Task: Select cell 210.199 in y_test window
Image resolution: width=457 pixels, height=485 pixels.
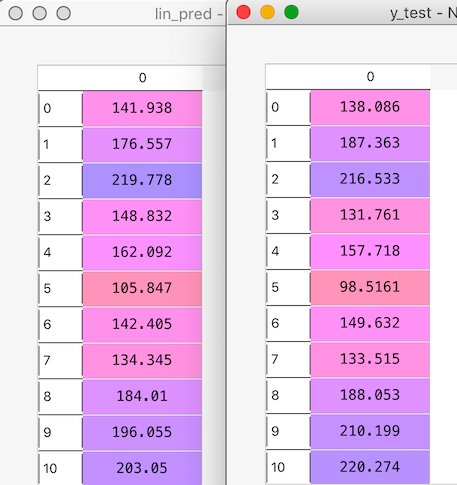Action: click(370, 431)
